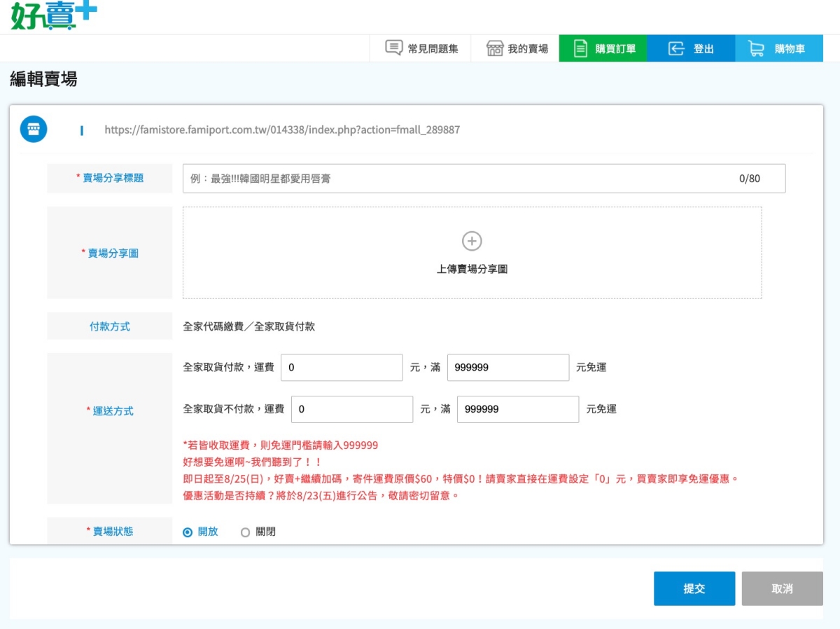Image resolution: width=840 pixels, height=629 pixels.
Task: Click the 全家取貨付款 shipping fee field
Action: [342, 368]
